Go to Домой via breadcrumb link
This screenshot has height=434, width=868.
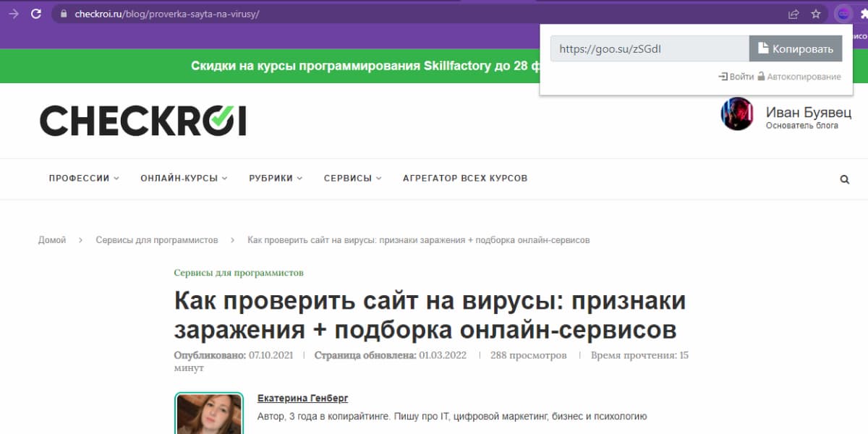pos(51,239)
